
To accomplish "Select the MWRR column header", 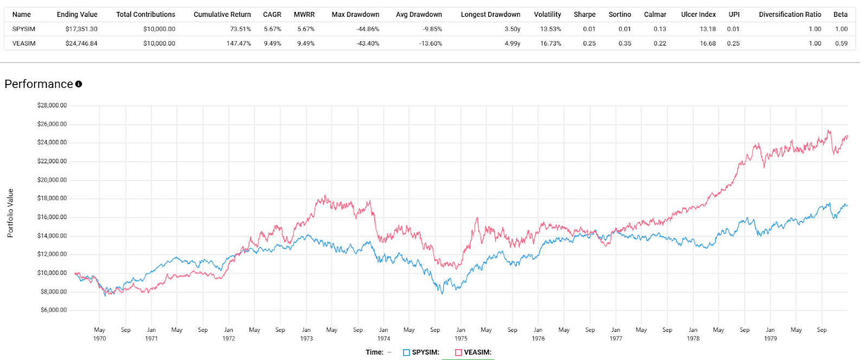I will [x=304, y=15].
